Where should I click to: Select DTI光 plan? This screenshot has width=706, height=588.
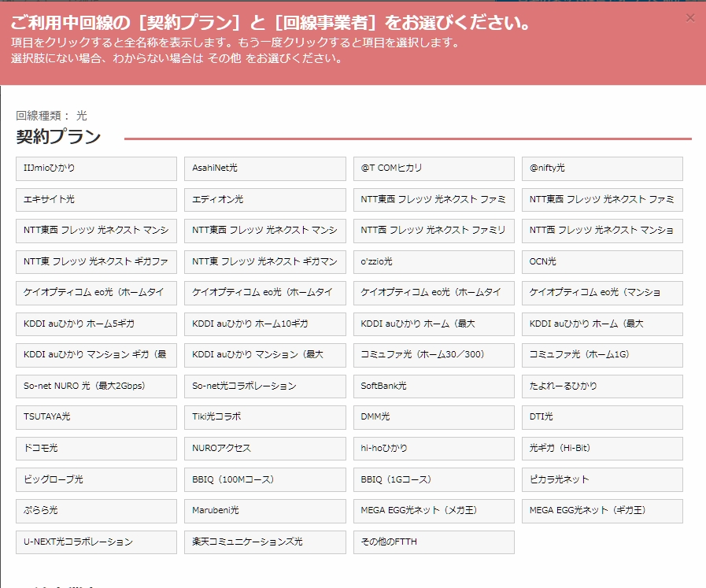coord(602,417)
